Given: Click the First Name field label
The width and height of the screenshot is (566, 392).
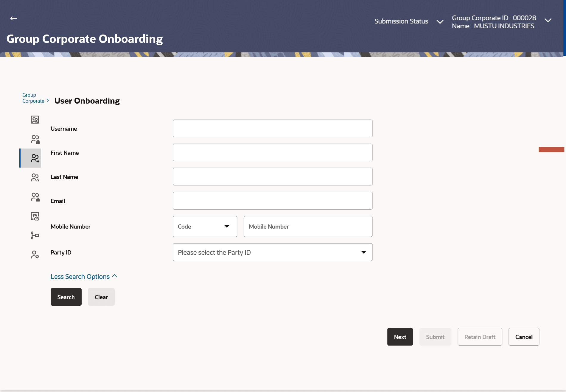Looking at the screenshot, I should click(x=65, y=153).
